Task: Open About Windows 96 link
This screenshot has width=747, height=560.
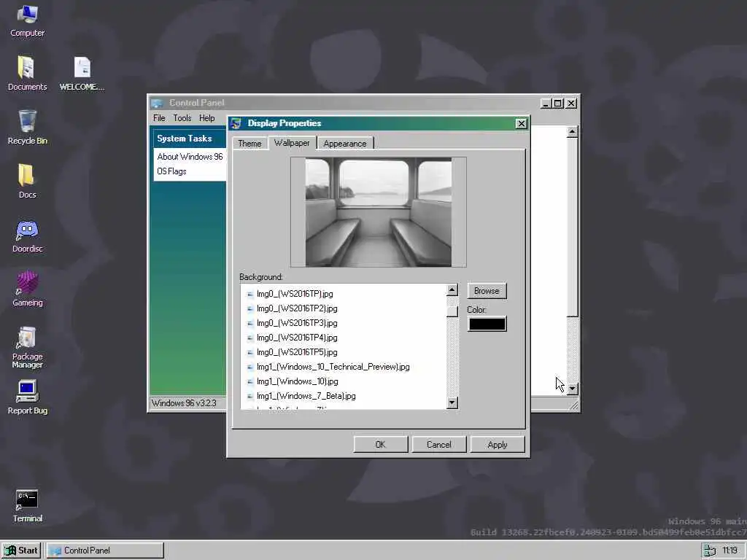Action: (190, 157)
